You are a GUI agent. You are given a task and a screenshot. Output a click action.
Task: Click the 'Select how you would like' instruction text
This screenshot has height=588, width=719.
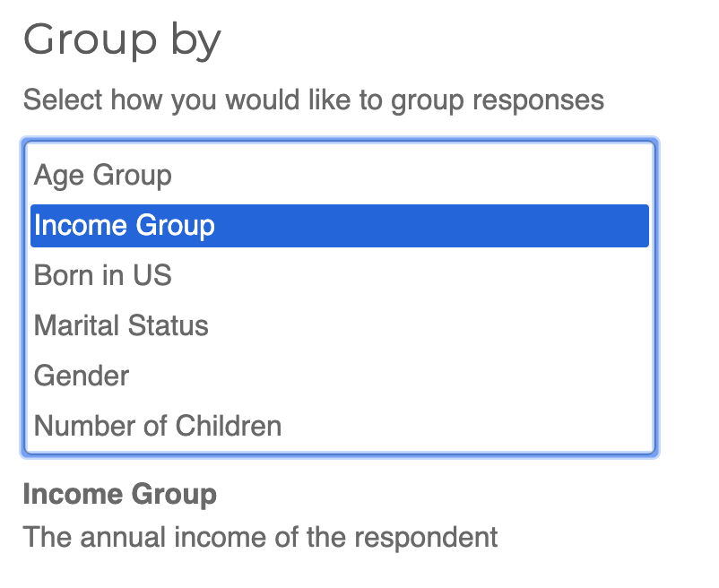pos(313,99)
